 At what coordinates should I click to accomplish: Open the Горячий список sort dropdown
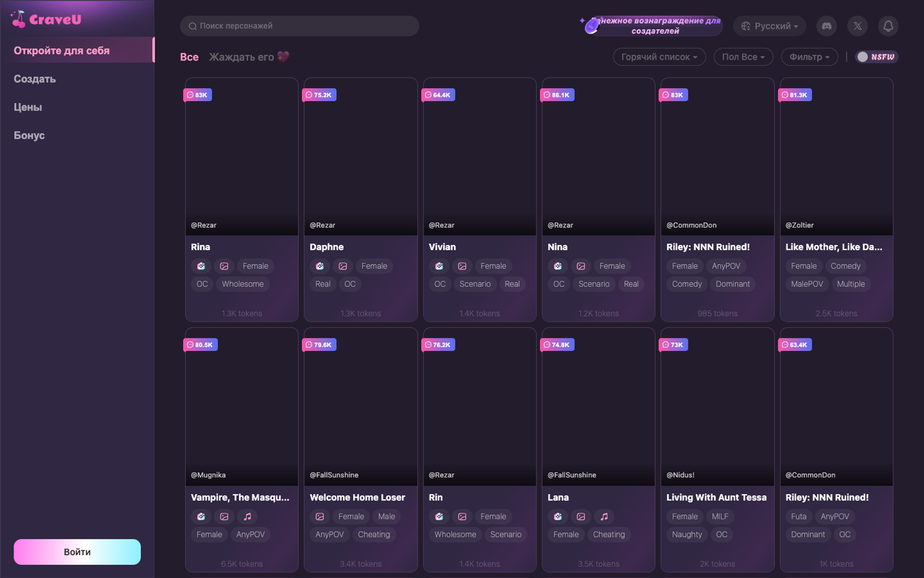(x=659, y=57)
